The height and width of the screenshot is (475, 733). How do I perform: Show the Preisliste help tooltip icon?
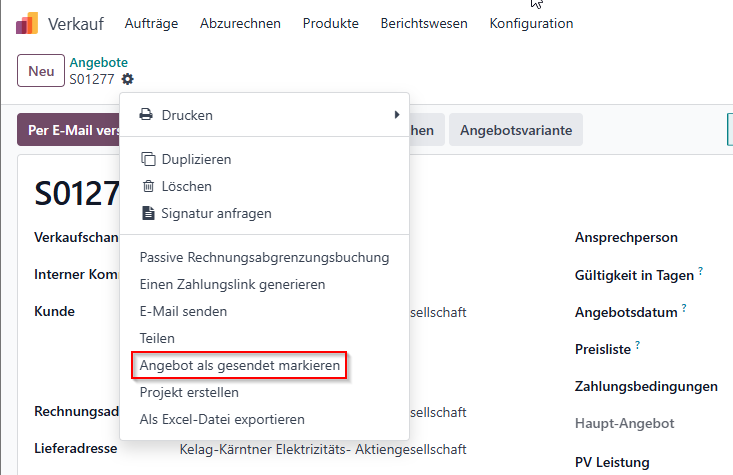tap(637, 345)
